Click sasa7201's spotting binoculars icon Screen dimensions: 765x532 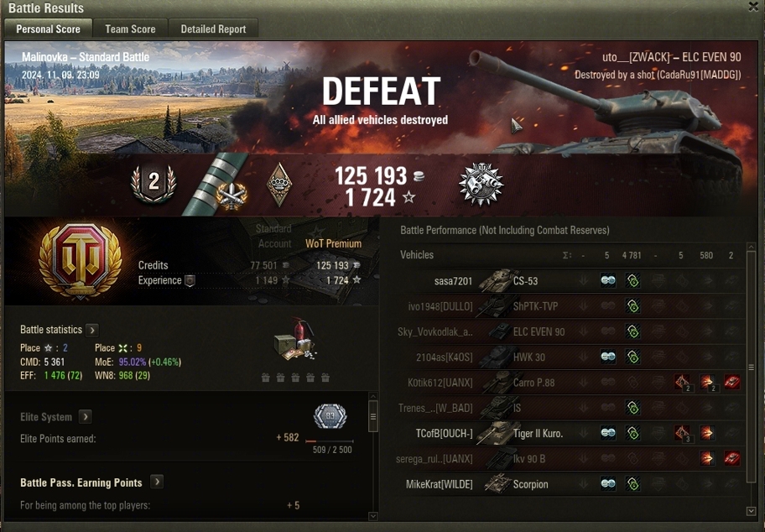tap(608, 280)
